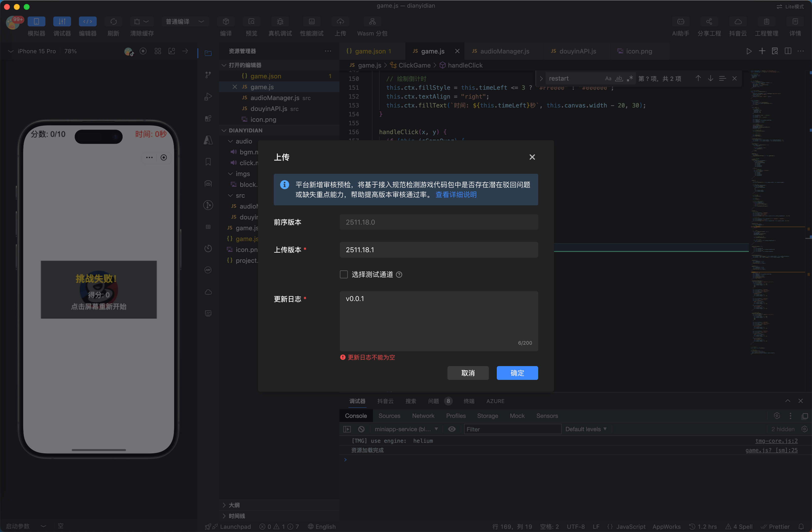Toggle match case in find widget
812x532 pixels.
tap(608, 78)
